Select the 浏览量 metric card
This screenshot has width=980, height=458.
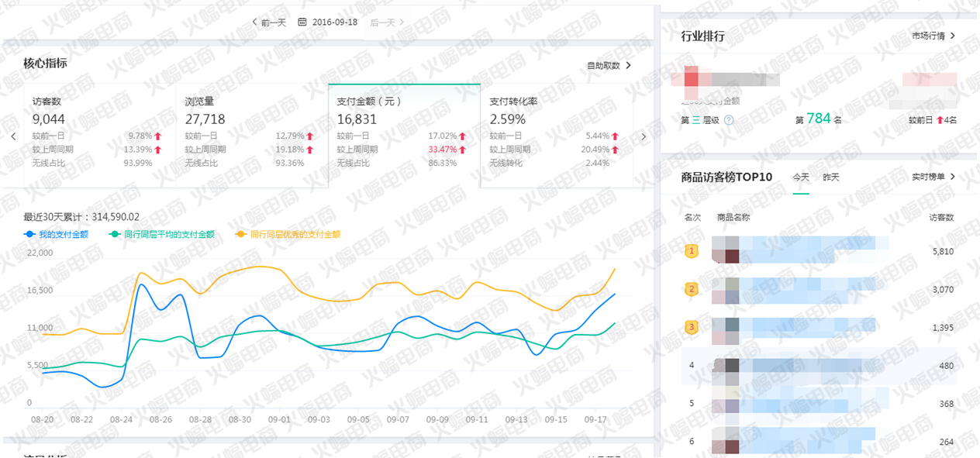coord(253,136)
